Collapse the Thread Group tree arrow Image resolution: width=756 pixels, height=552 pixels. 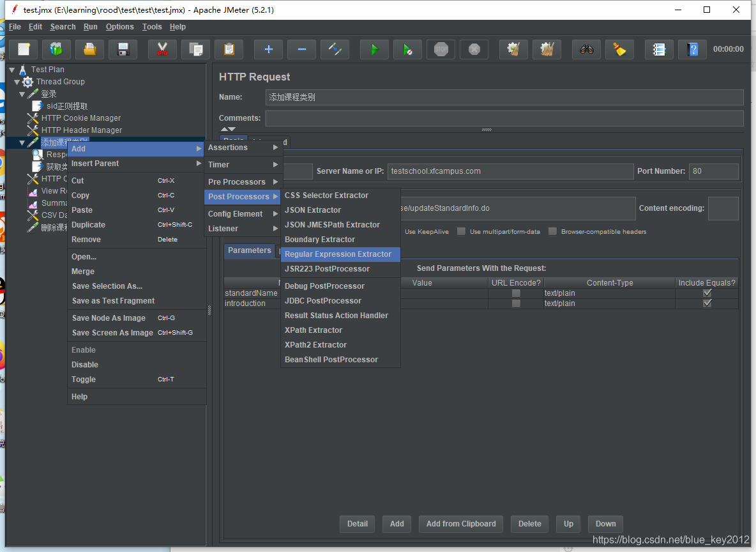(17, 82)
